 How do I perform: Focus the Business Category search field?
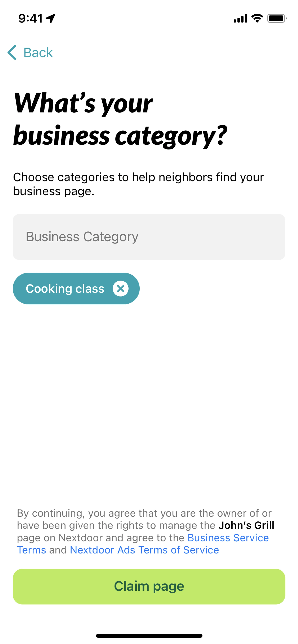149,237
